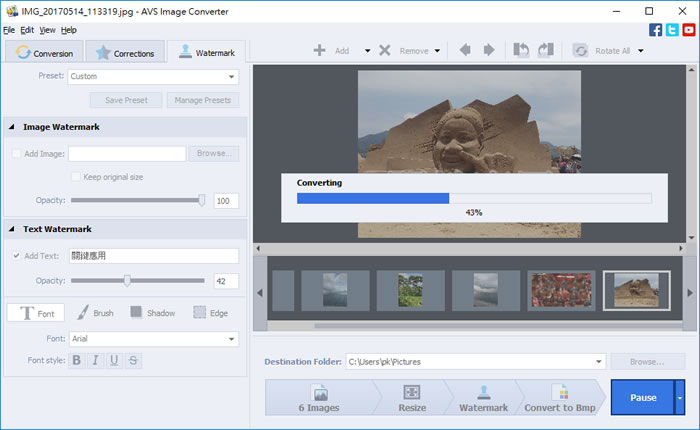Collapse the Image Watermark section
This screenshot has height=430, width=700.
tap(12, 127)
